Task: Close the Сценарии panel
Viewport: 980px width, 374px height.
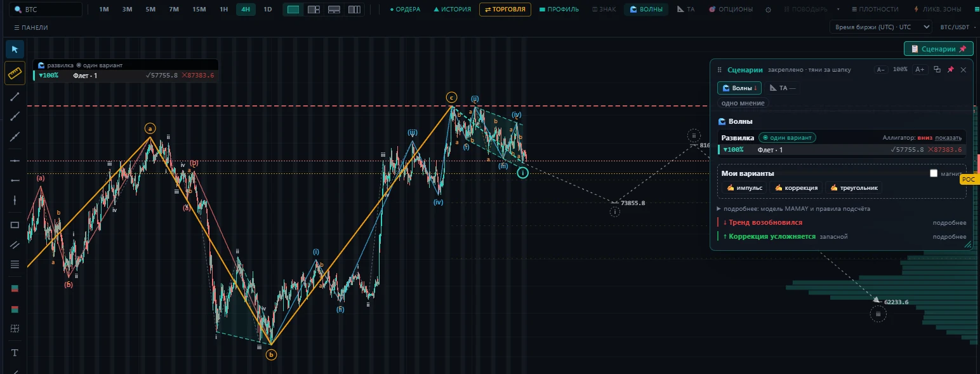Action: [963, 69]
